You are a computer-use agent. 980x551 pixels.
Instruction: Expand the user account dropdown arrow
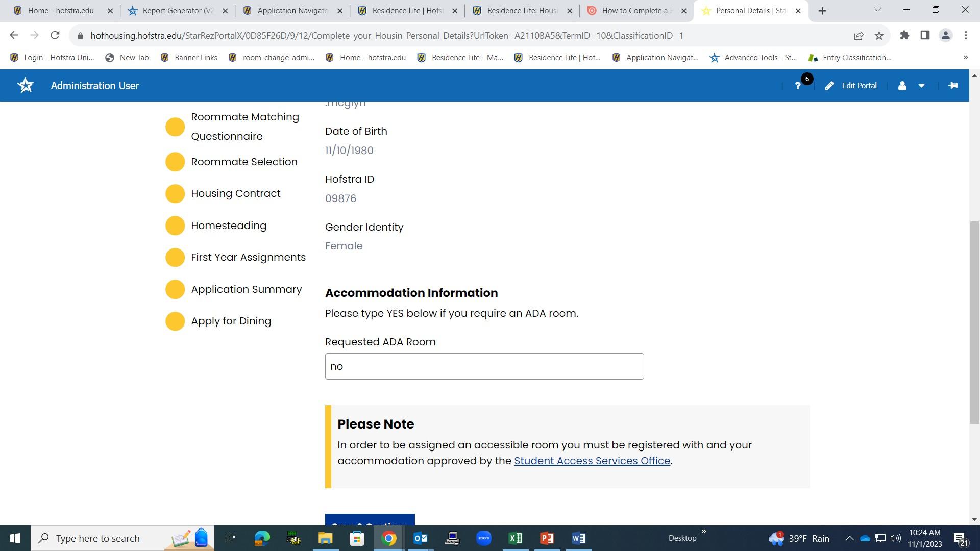point(921,86)
